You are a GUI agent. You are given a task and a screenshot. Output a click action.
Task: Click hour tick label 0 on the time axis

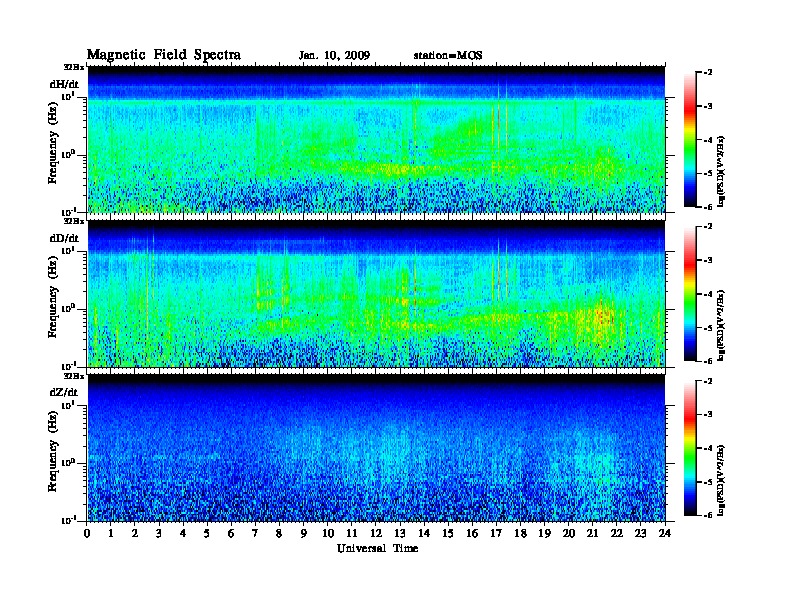coord(87,533)
